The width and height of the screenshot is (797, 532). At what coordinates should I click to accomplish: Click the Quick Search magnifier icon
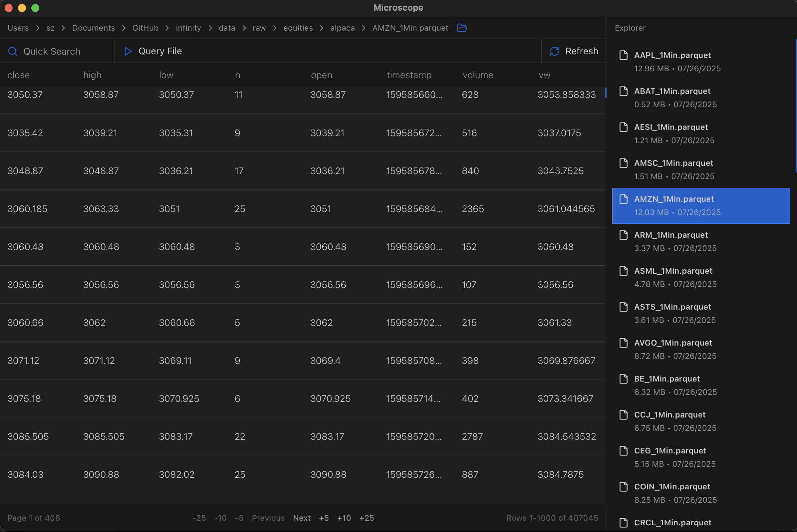pyautogui.click(x=13, y=51)
